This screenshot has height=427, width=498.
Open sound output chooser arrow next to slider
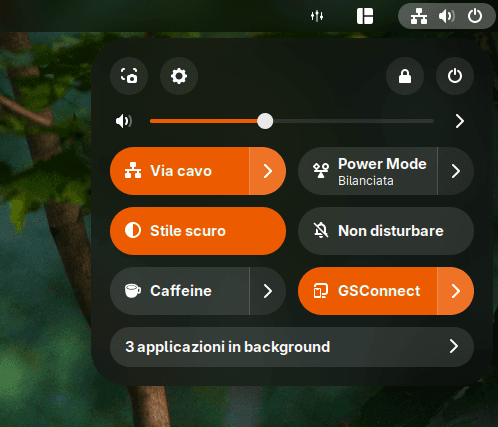460,121
